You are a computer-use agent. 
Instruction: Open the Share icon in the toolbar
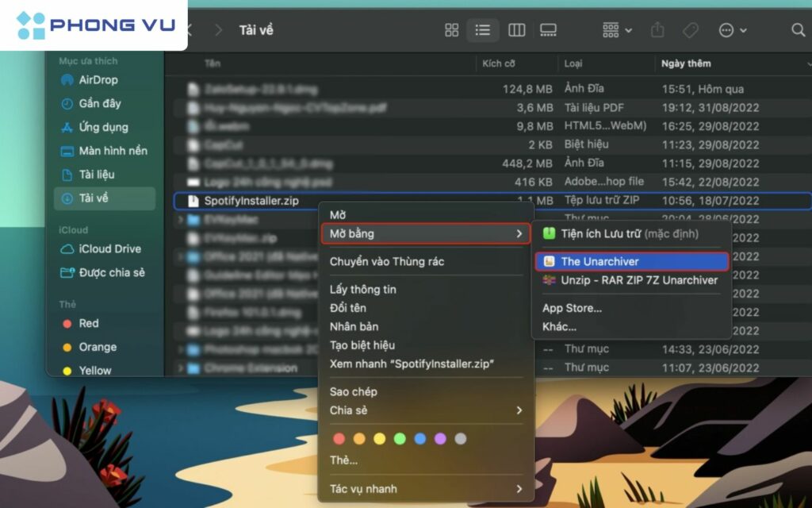coord(657,30)
